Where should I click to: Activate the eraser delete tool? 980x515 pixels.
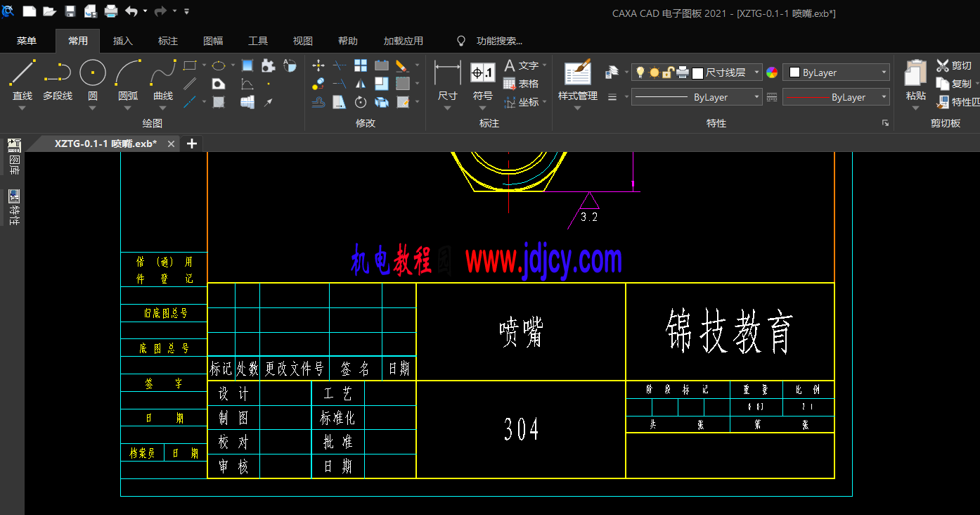coord(401,65)
